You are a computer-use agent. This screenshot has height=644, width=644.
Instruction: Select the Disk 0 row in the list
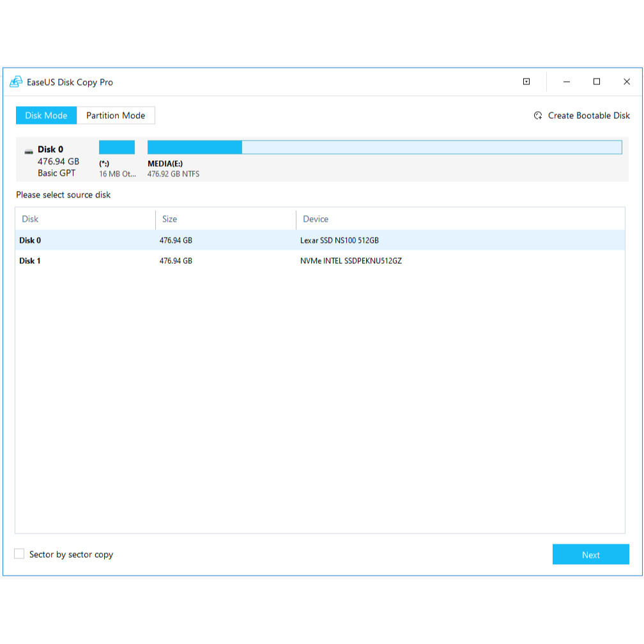pos(320,240)
